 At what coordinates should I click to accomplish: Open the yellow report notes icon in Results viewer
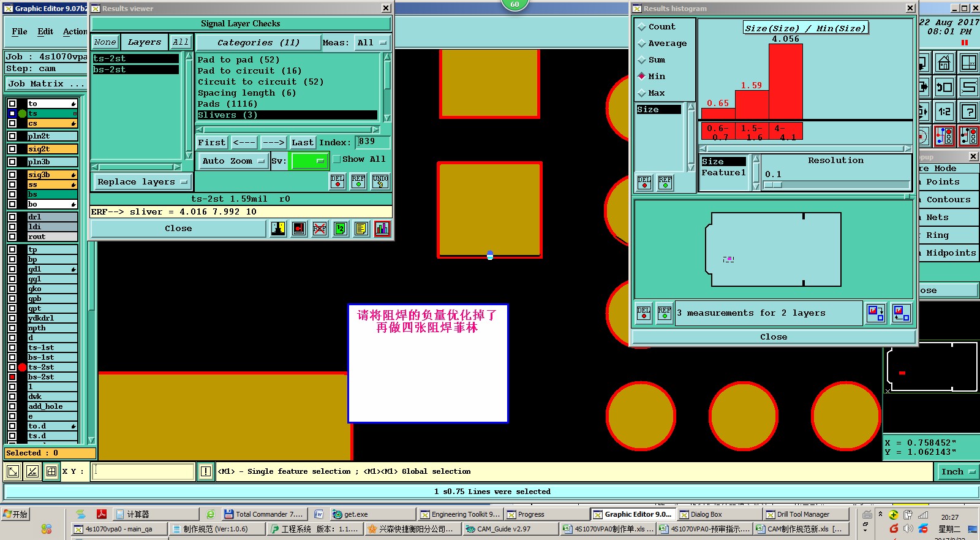click(x=361, y=229)
